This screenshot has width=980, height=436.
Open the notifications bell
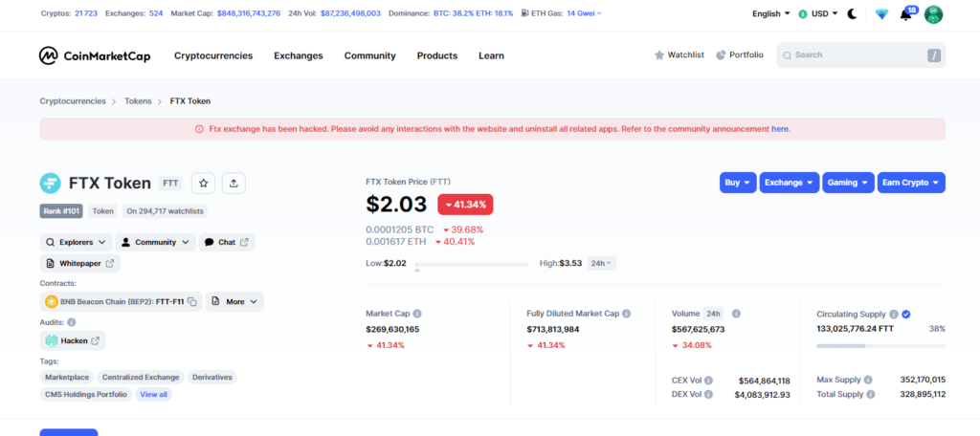pyautogui.click(x=905, y=14)
